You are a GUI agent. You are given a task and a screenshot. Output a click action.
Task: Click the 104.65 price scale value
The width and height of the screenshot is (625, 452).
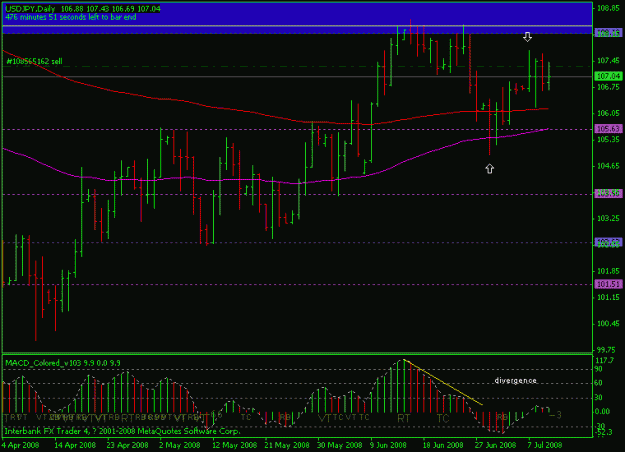[x=608, y=166]
